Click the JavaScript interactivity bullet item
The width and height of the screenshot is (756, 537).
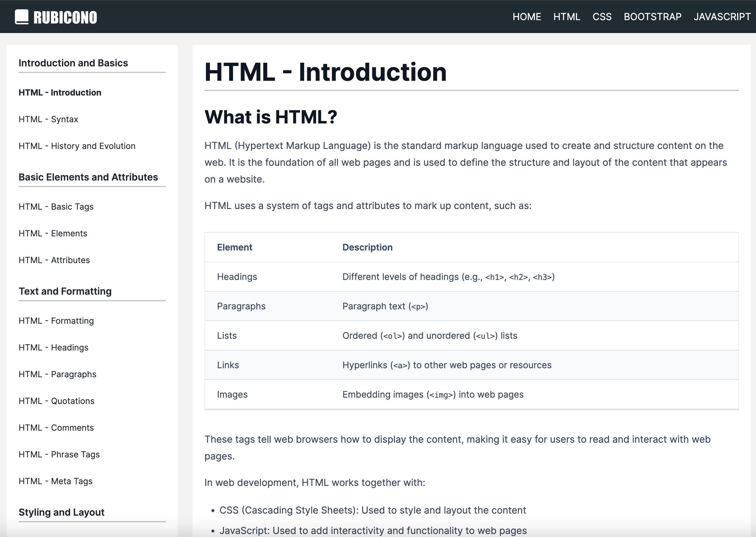point(373,530)
